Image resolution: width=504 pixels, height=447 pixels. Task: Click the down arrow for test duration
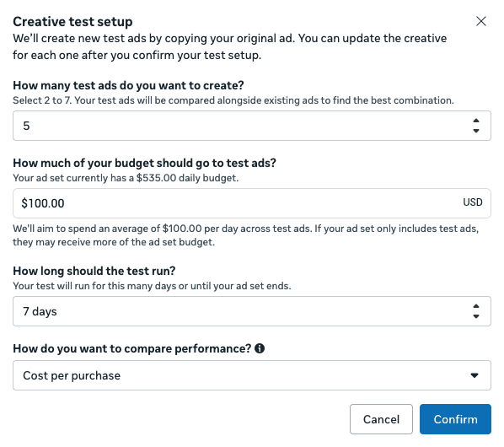(x=476, y=316)
